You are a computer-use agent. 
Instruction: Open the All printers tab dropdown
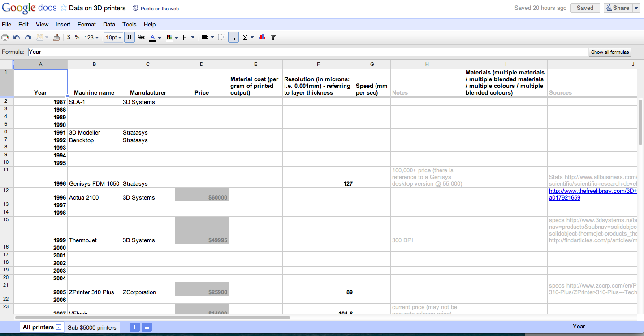(x=58, y=327)
